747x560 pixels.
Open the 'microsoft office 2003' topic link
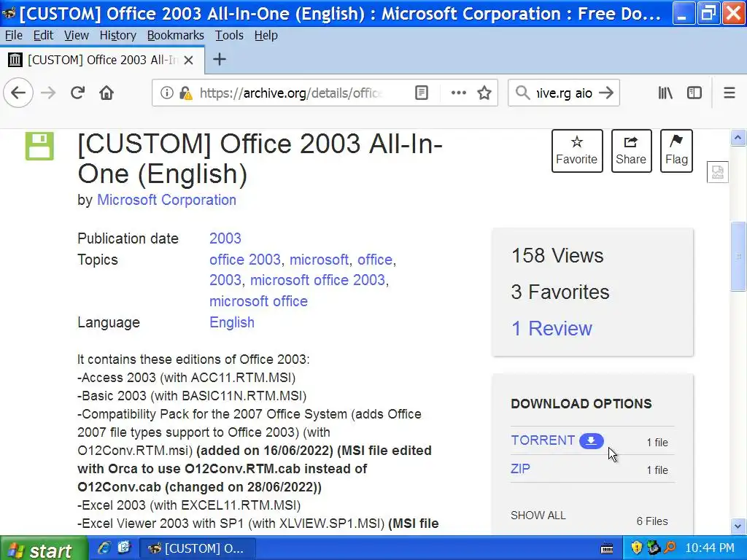pos(318,280)
